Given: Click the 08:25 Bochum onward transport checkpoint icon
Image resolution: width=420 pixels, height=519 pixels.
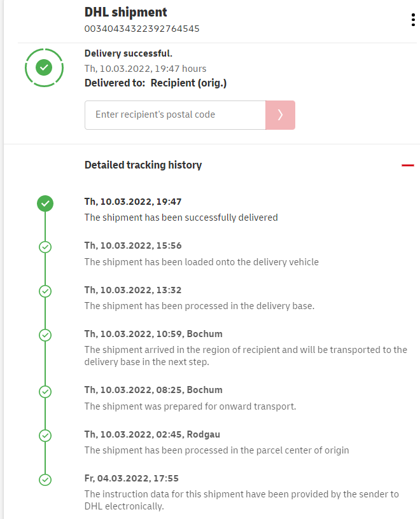Looking at the screenshot, I should 45,392.
